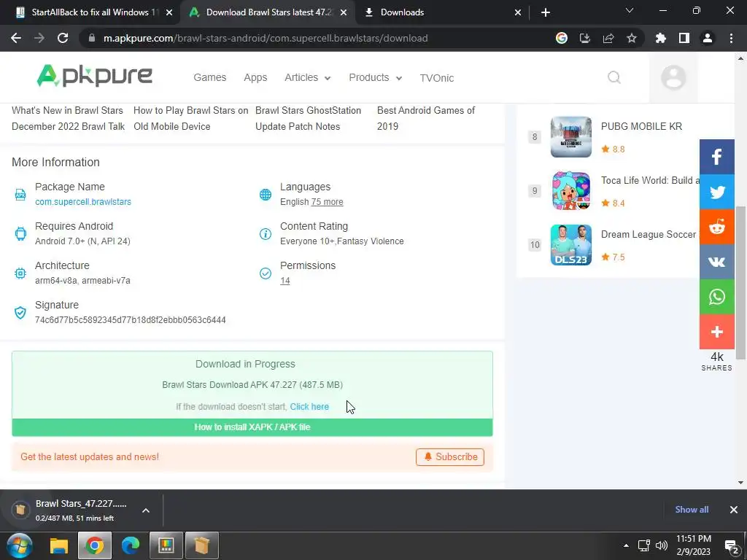Click the Google icon in address bar

click(x=562, y=38)
